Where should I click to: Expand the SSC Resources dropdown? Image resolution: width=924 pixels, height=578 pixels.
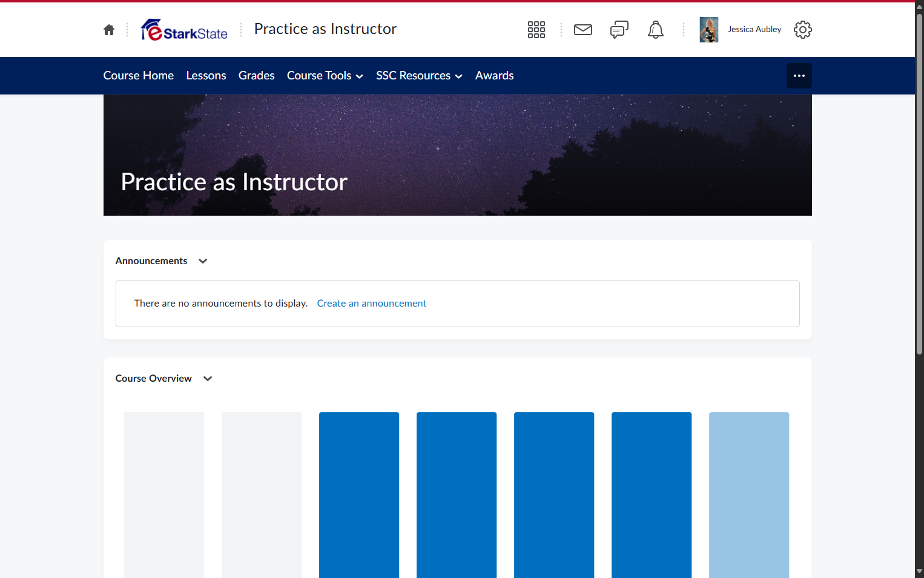pos(419,76)
